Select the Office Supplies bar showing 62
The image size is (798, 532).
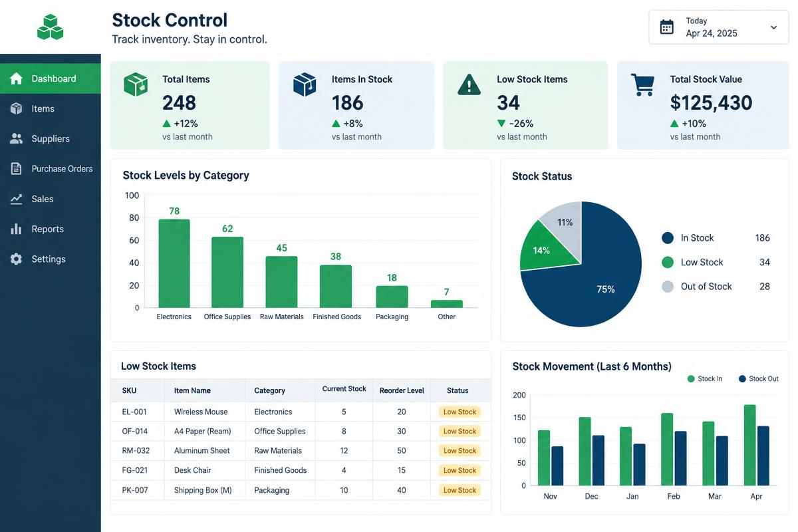pos(227,272)
